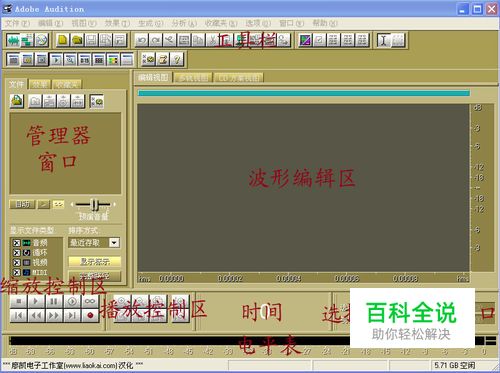Click the Redo arrow icon
Image resolution: width=500 pixels, height=373 pixels.
pyautogui.click(x=156, y=40)
